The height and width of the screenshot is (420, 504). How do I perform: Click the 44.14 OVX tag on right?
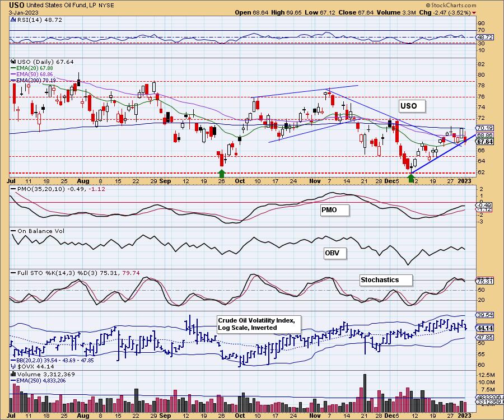(486, 328)
